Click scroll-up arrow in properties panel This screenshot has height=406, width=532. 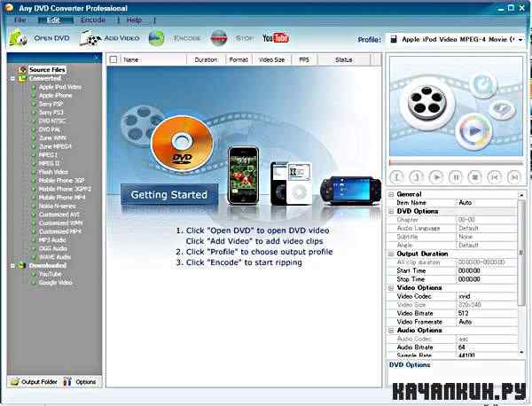pyautogui.click(x=521, y=195)
